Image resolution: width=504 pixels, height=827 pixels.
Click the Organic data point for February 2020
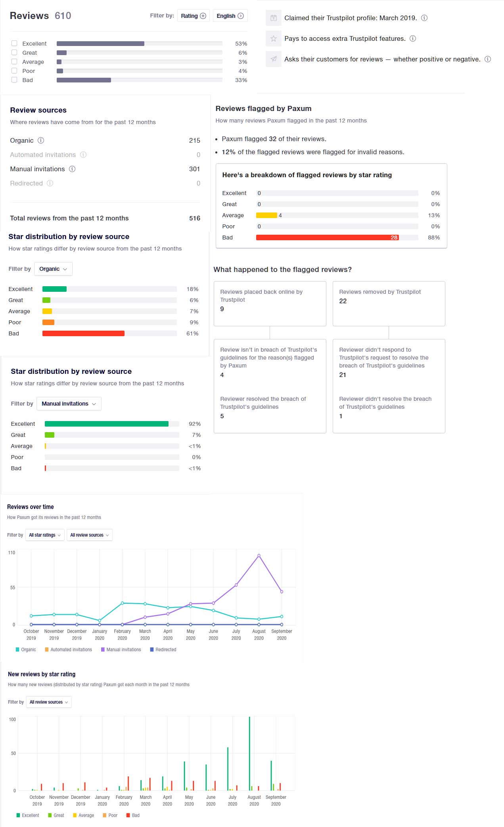tap(122, 603)
